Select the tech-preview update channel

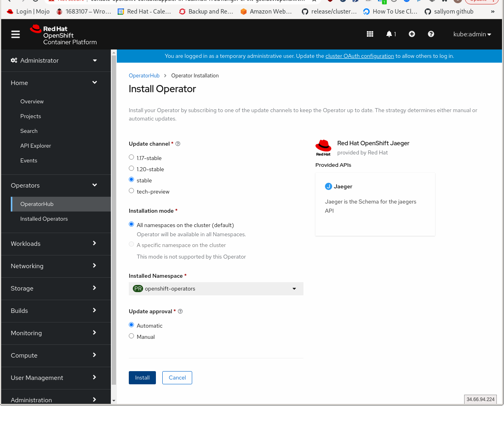(x=132, y=191)
